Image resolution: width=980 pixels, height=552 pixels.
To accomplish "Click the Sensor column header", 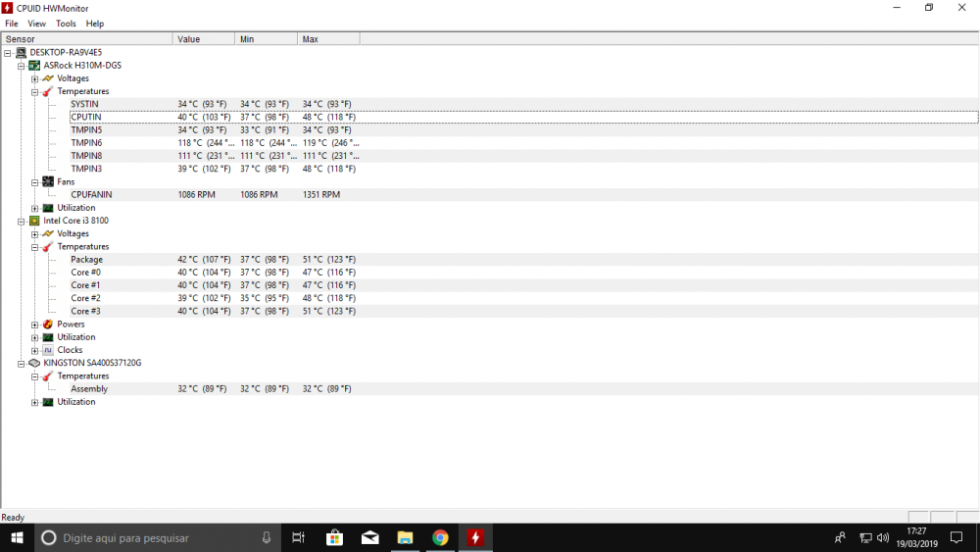I will pos(86,39).
